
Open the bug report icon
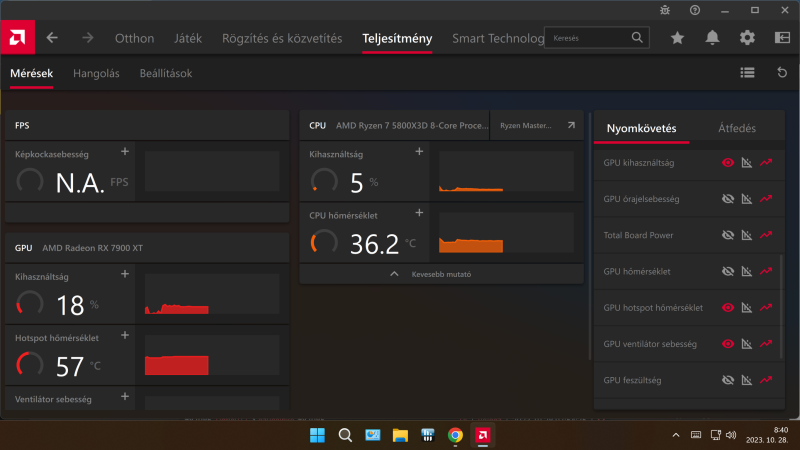click(665, 10)
